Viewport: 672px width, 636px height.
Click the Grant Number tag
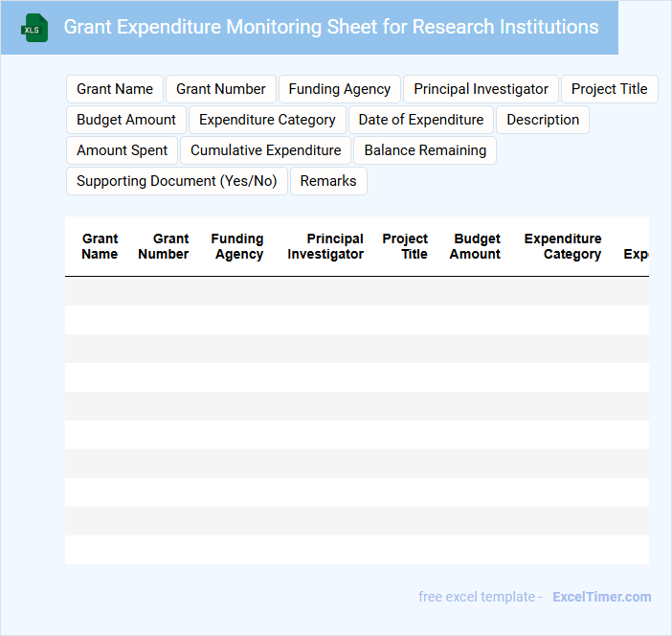[x=221, y=89]
